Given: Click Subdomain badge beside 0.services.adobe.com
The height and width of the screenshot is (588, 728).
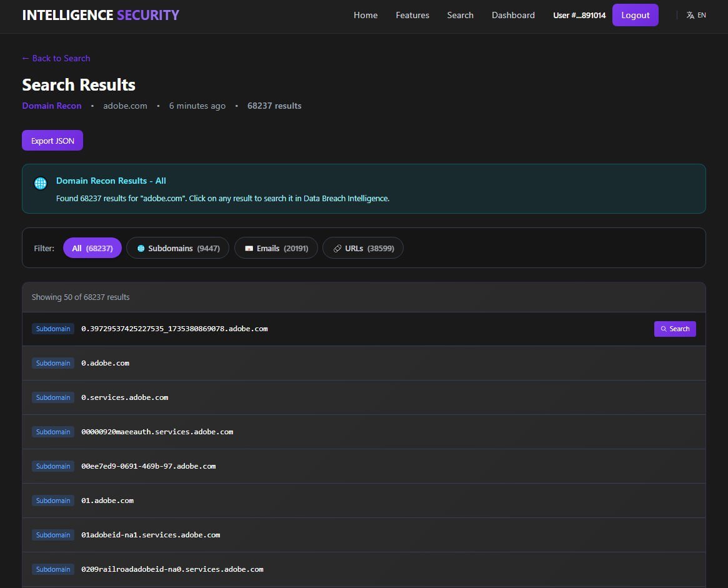Looking at the screenshot, I should [53, 397].
